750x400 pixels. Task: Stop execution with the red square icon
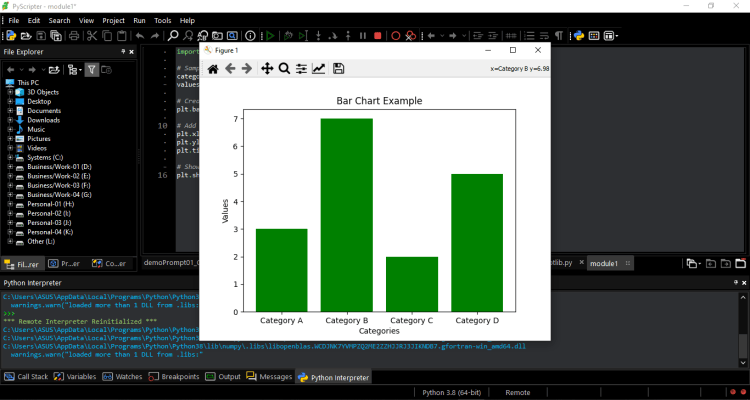(378, 36)
